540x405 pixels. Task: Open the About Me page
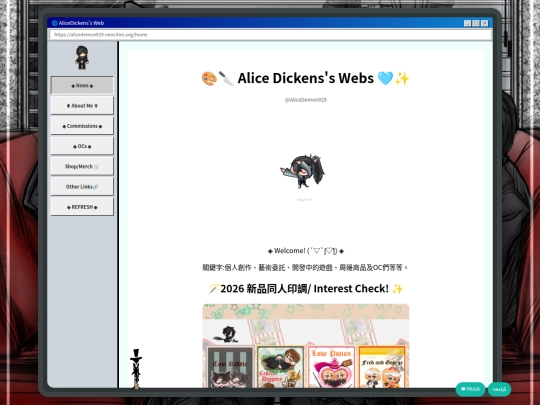82,106
